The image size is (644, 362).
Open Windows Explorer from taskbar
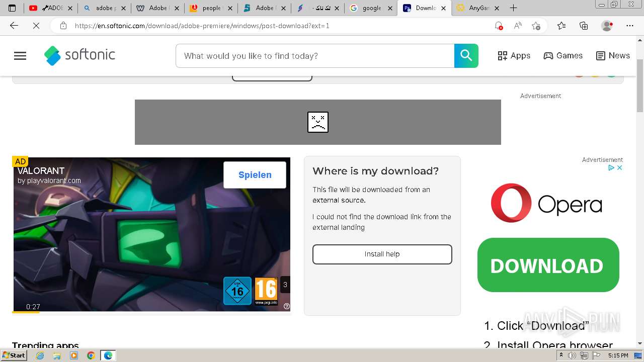[x=57, y=355]
